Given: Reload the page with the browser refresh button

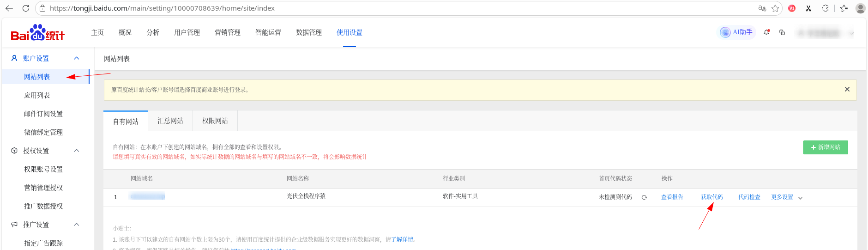Looking at the screenshot, I should (26, 8).
